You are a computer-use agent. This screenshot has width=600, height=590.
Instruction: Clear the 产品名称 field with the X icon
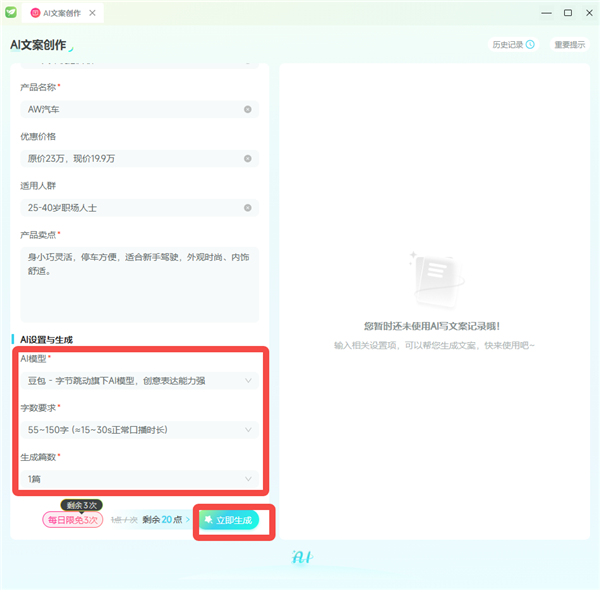pyautogui.click(x=247, y=109)
